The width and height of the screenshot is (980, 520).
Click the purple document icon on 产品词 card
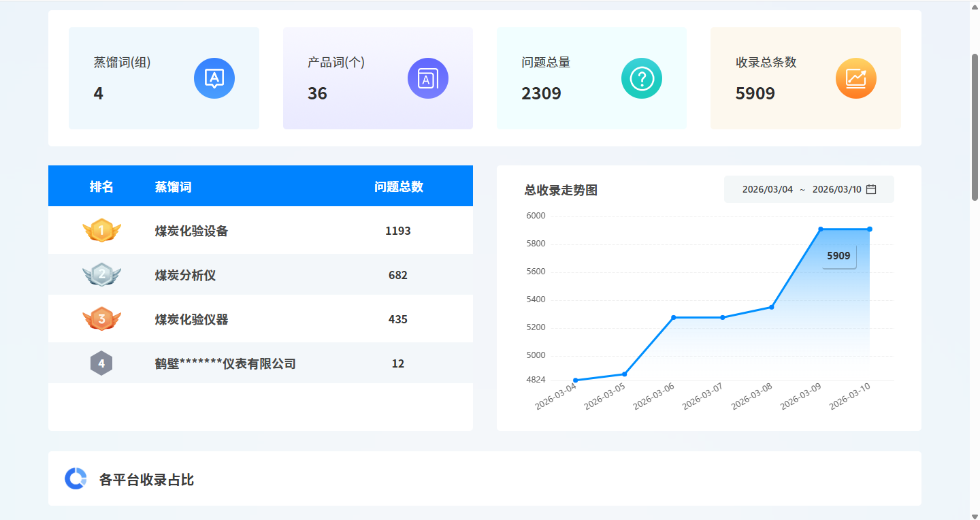coord(428,78)
